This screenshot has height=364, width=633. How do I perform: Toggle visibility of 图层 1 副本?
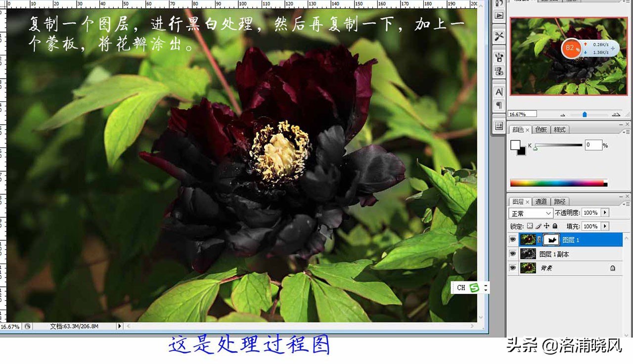click(513, 254)
